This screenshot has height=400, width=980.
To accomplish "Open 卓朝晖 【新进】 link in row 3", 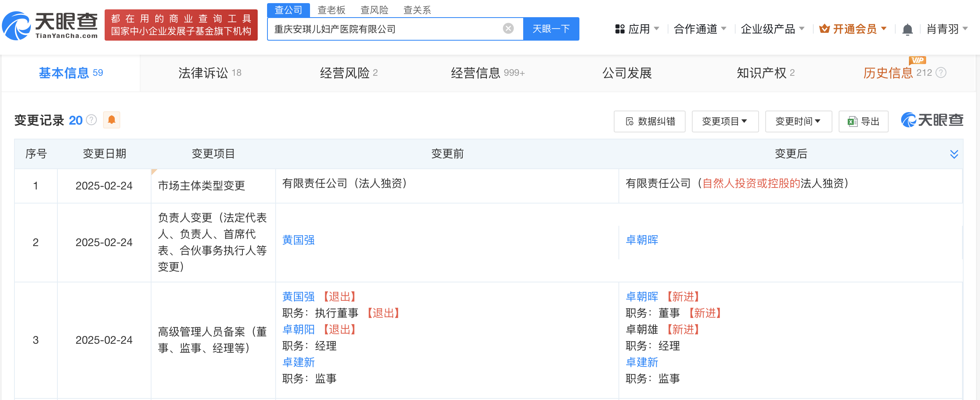I will point(642,297).
